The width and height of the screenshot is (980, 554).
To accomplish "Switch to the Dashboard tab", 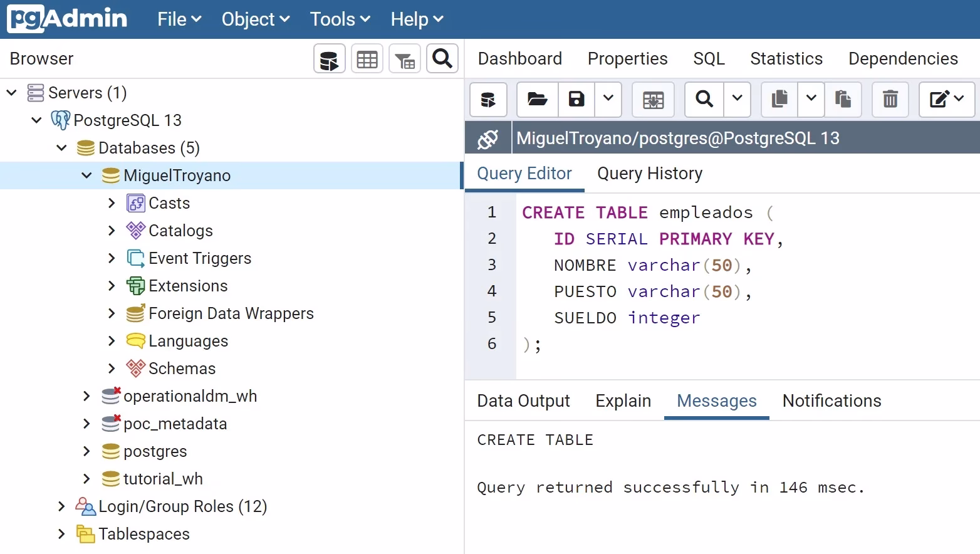I will coord(520,59).
